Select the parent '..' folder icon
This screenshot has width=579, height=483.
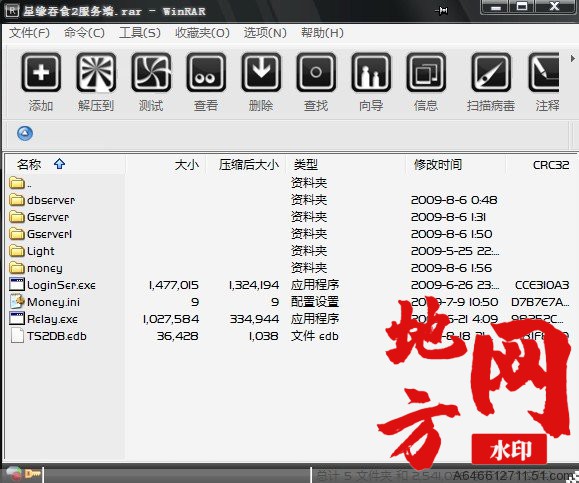click(17, 183)
